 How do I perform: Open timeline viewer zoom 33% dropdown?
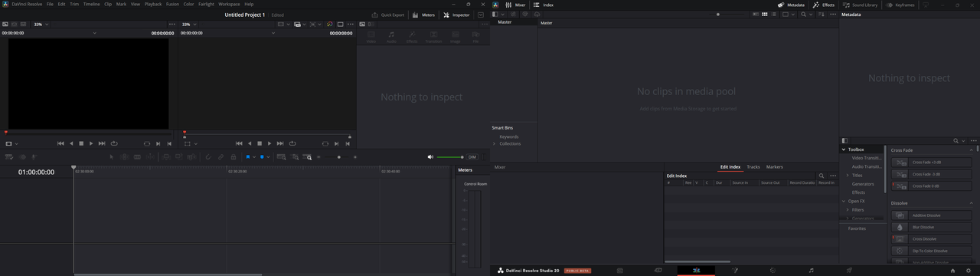(189, 25)
